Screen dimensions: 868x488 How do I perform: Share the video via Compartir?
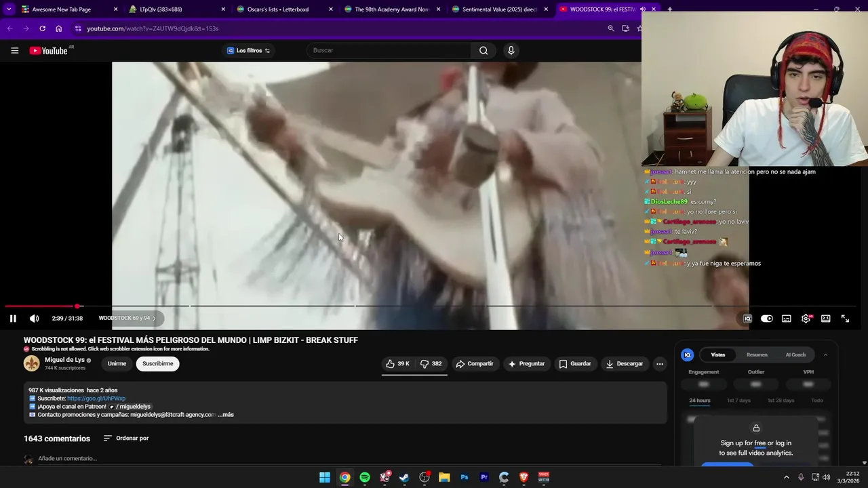tap(475, 364)
